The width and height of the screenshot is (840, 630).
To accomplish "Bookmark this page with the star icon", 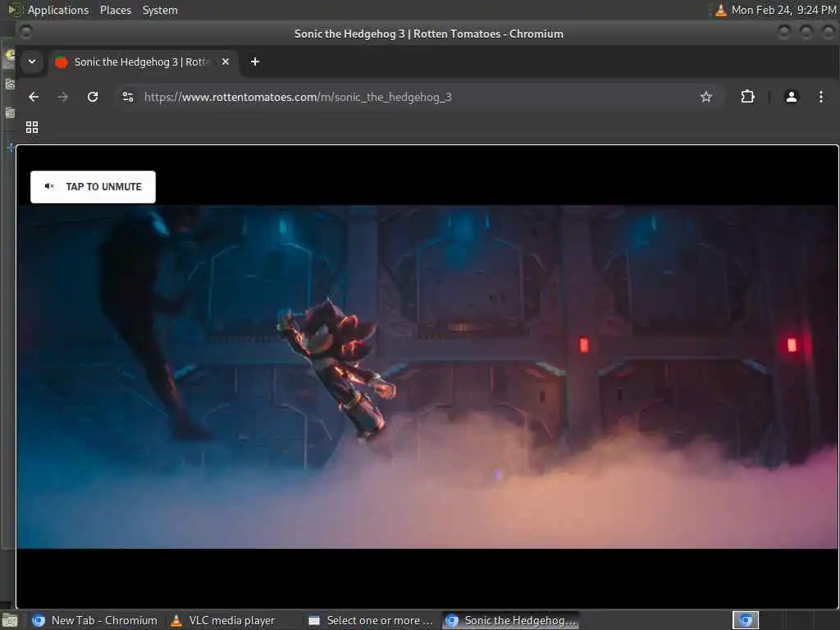I will pyautogui.click(x=706, y=97).
